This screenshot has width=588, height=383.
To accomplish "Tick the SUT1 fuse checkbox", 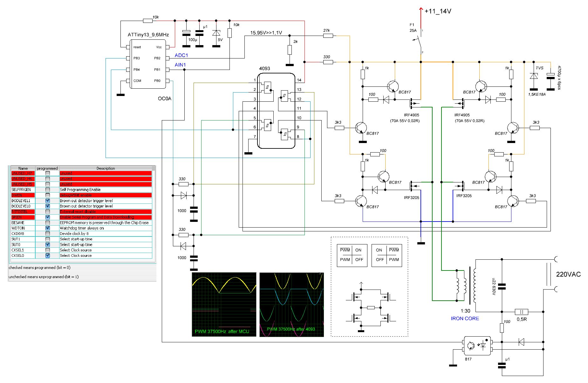I will pyautogui.click(x=48, y=239).
